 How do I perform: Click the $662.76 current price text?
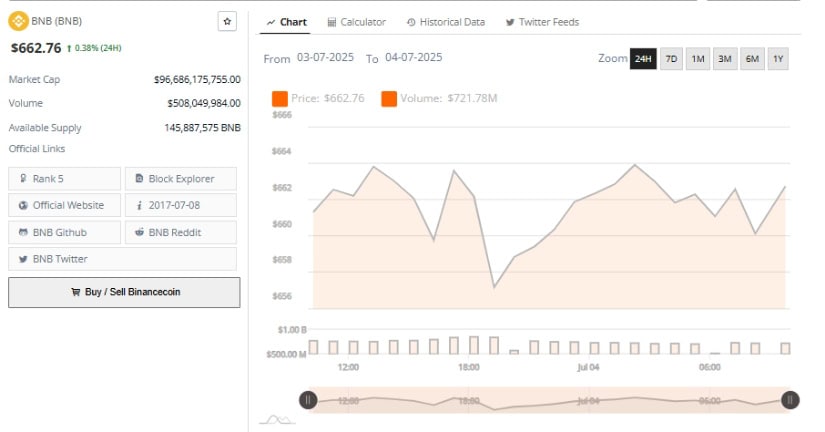tap(36, 48)
